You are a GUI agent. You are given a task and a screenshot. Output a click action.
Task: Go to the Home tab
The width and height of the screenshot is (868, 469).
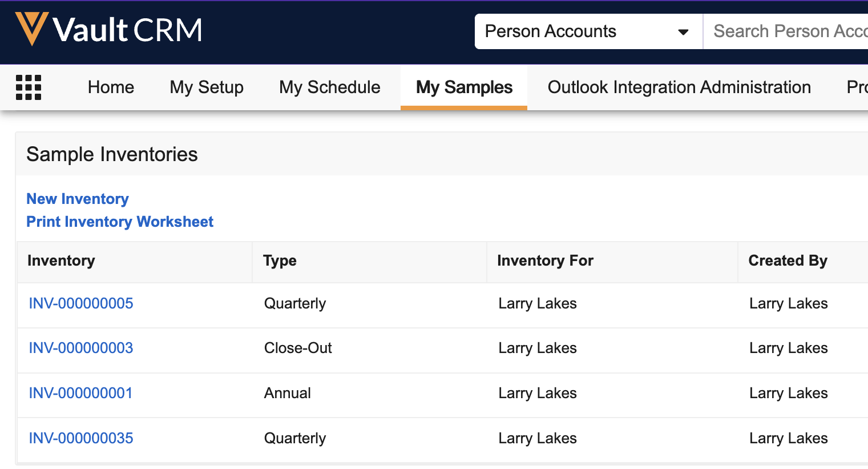[x=111, y=87]
